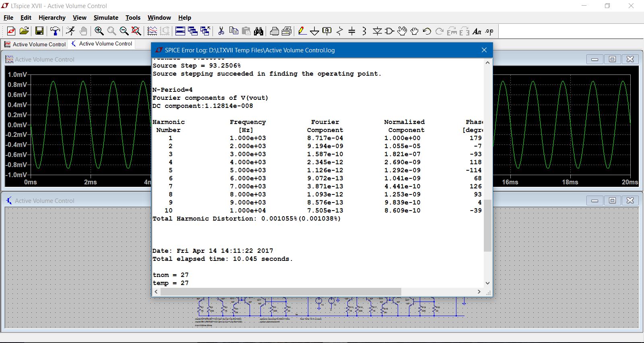
Task: Switch to the waveform Active Volume Control tab
Action: [x=35, y=44]
